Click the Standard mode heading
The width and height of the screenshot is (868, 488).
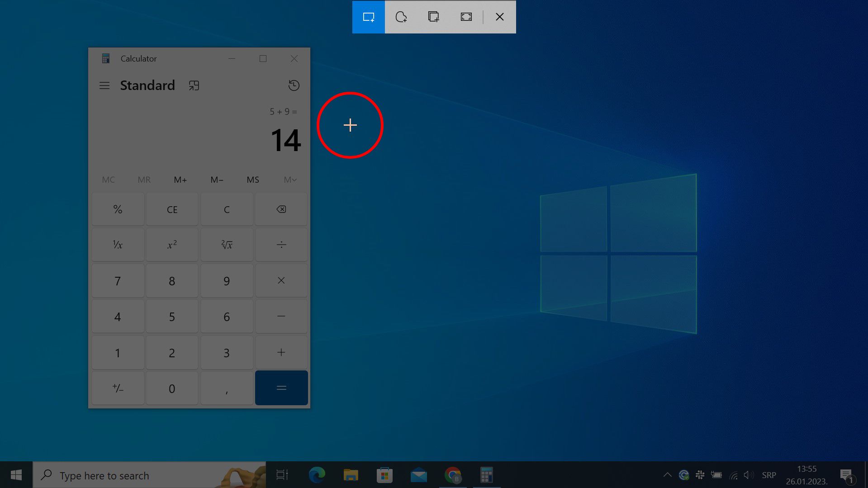coord(147,85)
